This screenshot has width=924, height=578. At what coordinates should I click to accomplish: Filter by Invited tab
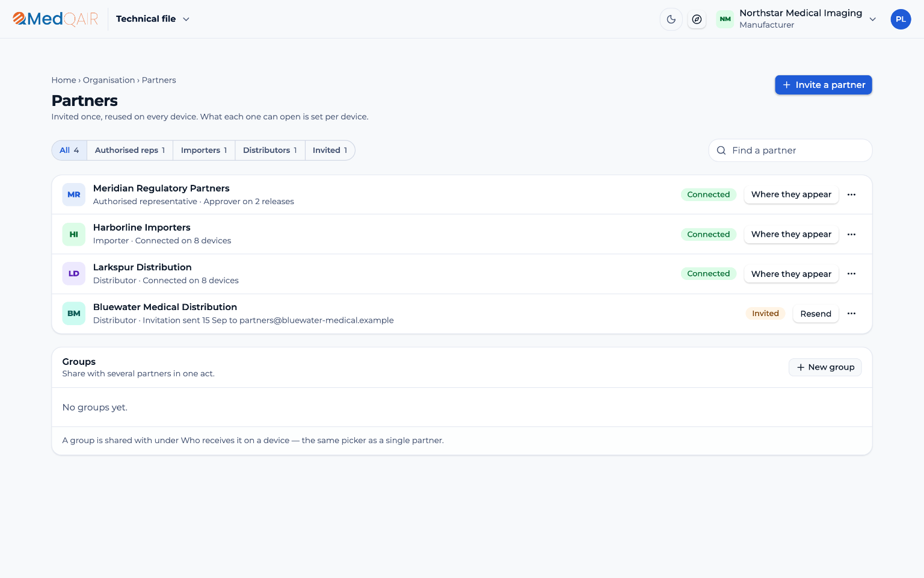coord(330,151)
